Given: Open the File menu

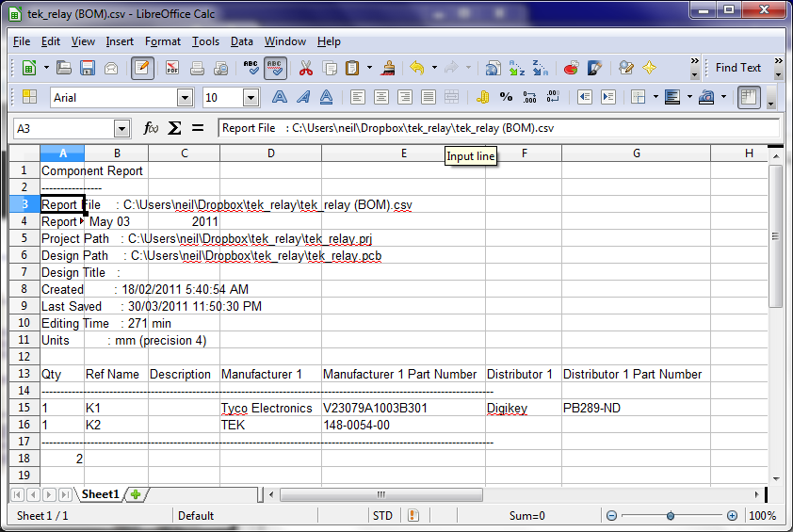Looking at the screenshot, I should pos(22,41).
